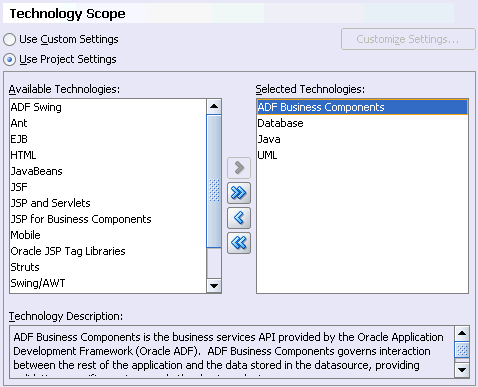Click the Technology Description scroll up arrow
This screenshot has height=387, width=478.
(462, 333)
